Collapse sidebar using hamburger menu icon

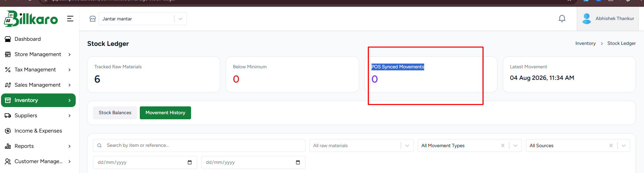point(70,19)
